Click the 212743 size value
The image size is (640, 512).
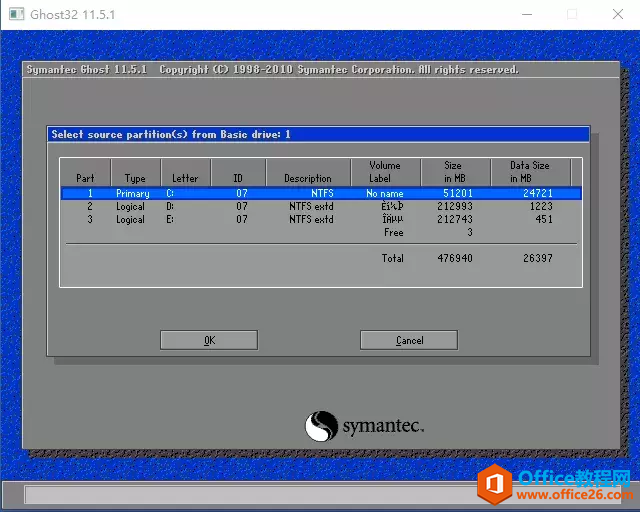click(455, 219)
